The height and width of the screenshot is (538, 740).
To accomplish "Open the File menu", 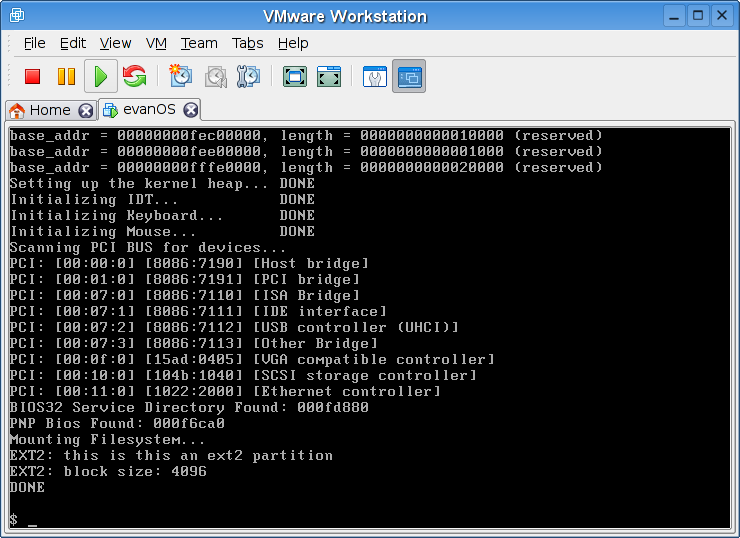I will (x=34, y=43).
